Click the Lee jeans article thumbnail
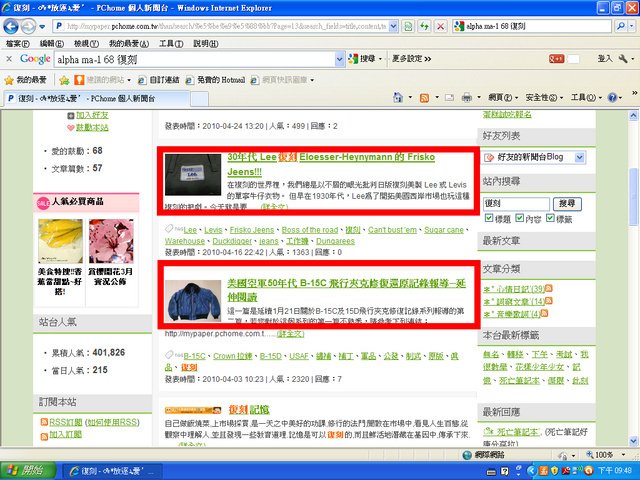The image size is (640, 480). click(193, 175)
